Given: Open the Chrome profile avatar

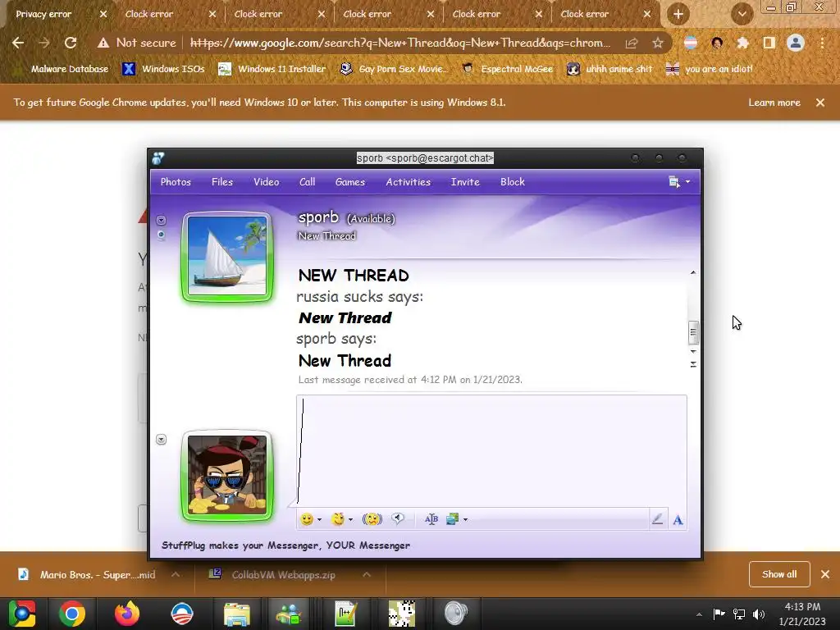Looking at the screenshot, I should [x=796, y=43].
